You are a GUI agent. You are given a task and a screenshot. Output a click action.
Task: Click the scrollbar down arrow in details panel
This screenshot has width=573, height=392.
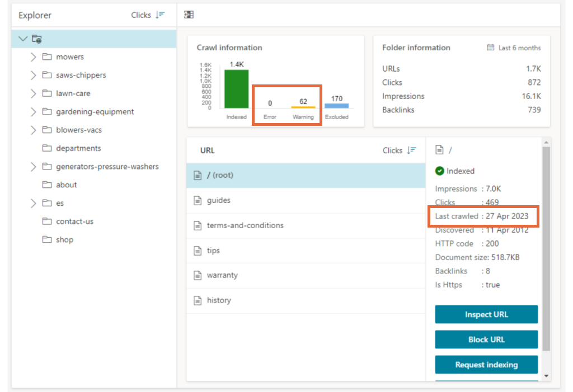[546, 376]
